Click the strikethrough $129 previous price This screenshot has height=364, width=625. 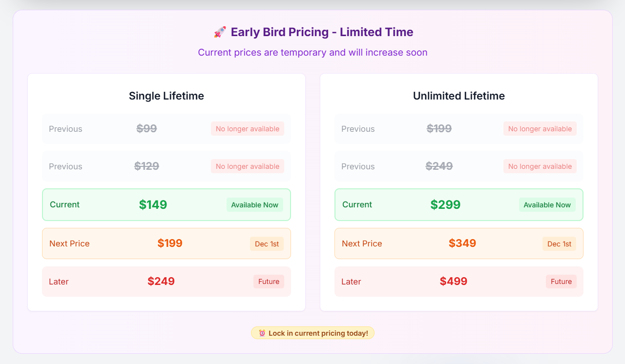pos(146,166)
